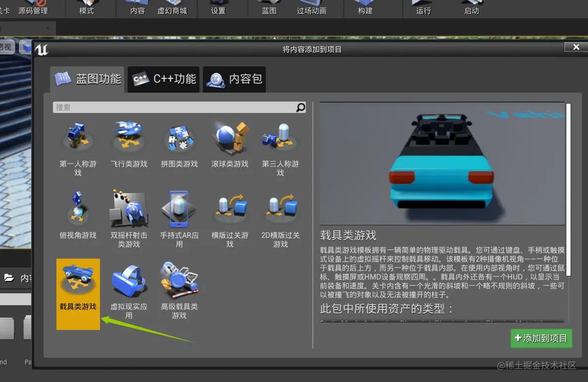Select the 虚拟现实应用 template icon
This screenshot has height=382, width=588.
coord(128,280)
